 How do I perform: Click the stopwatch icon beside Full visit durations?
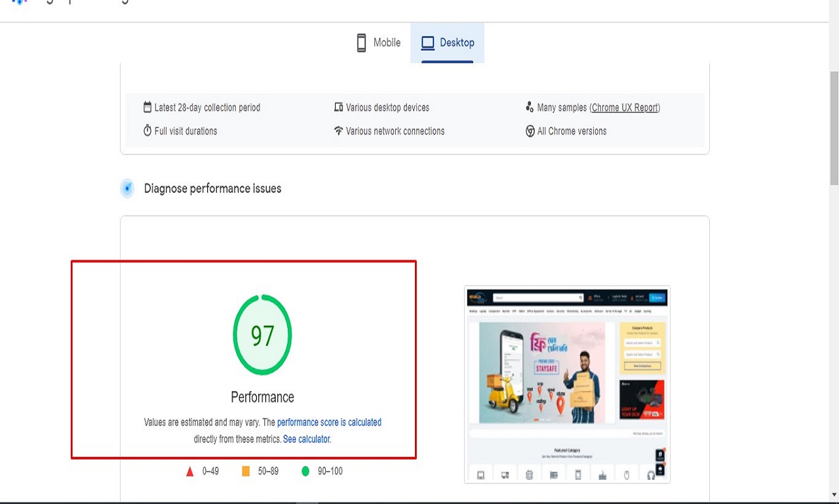(147, 130)
